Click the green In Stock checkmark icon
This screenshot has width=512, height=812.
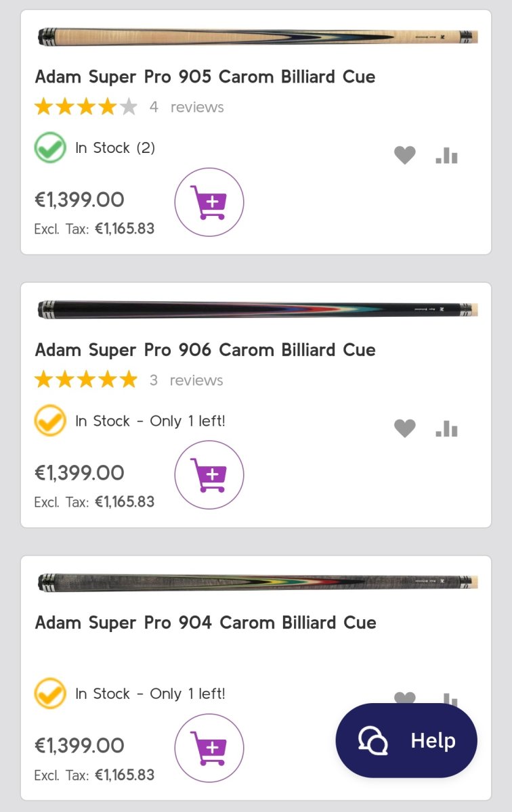[x=50, y=148]
